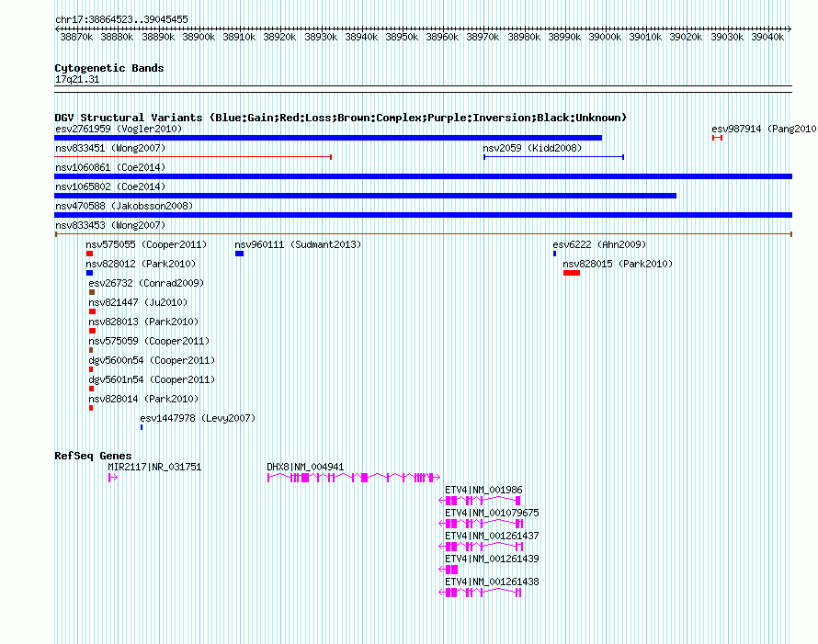Click the ETV4|NM_001986 label
This screenshot has height=644, width=818.
point(483,490)
